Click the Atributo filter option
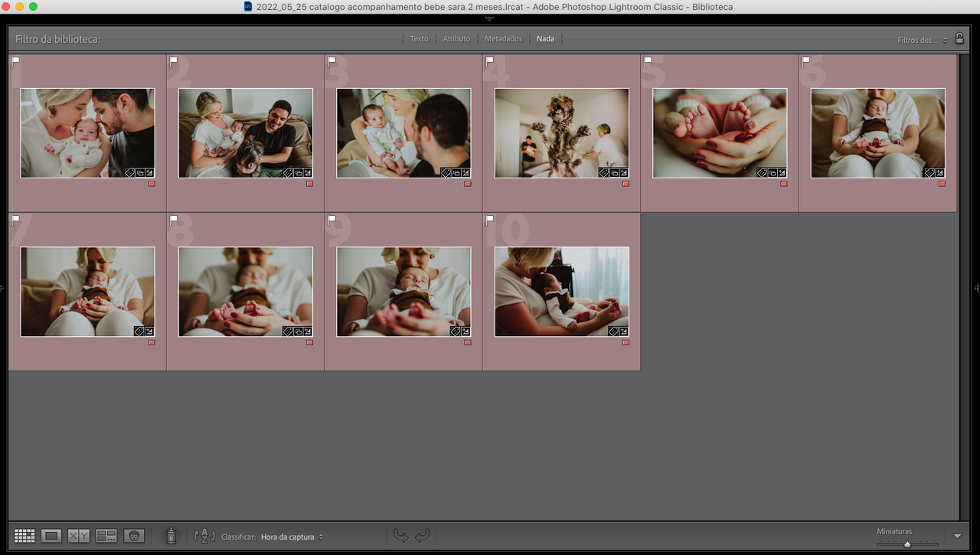 [456, 38]
